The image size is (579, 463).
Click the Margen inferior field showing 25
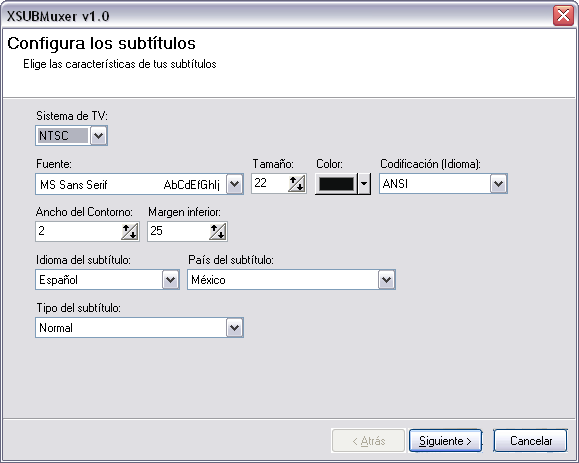[x=178, y=232]
